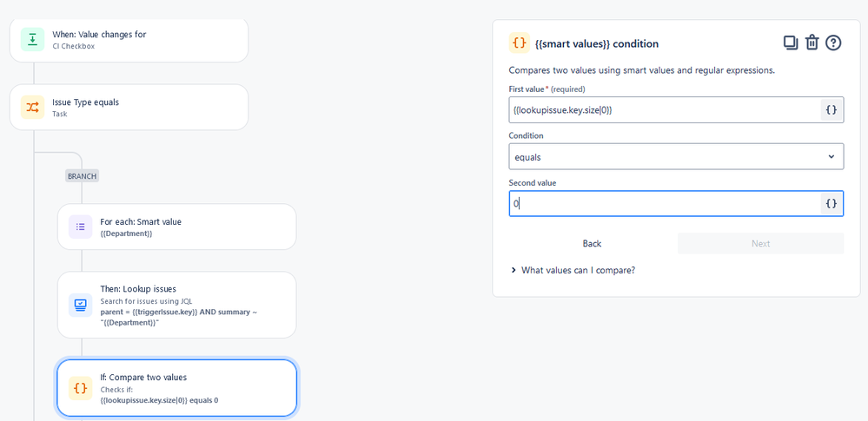The image size is (868, 421).
Task: Open the Condition dropdown showing 'equals'
Action: pos(676,156)
